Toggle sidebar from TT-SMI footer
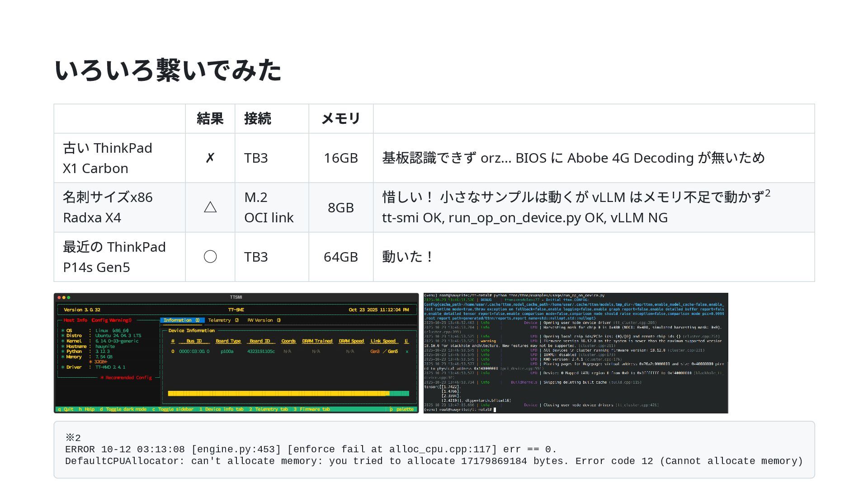This screenshot has width=868, height=488. pos(173,409)
